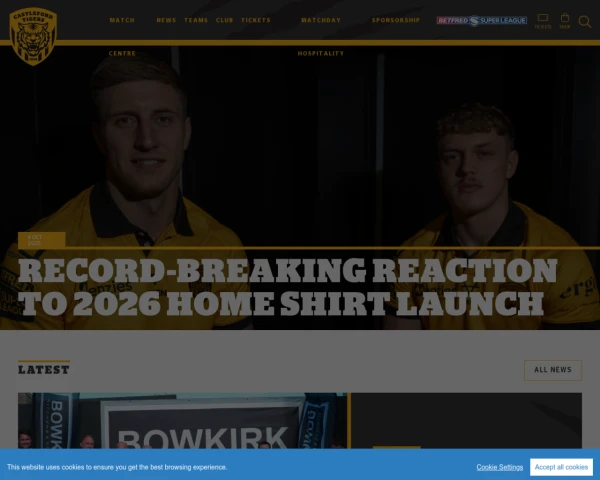Open Cookie Settings link

(500, 467)
